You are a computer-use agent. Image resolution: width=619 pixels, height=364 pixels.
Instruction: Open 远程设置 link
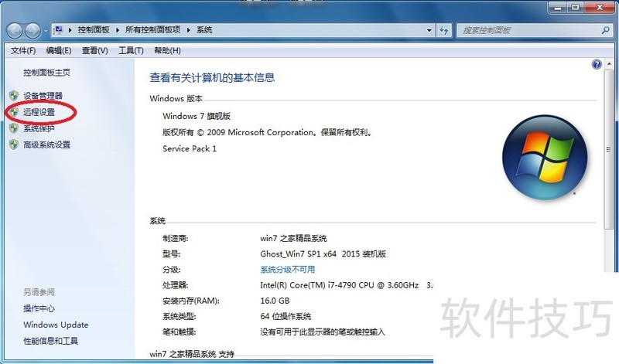tap(39, 112)
